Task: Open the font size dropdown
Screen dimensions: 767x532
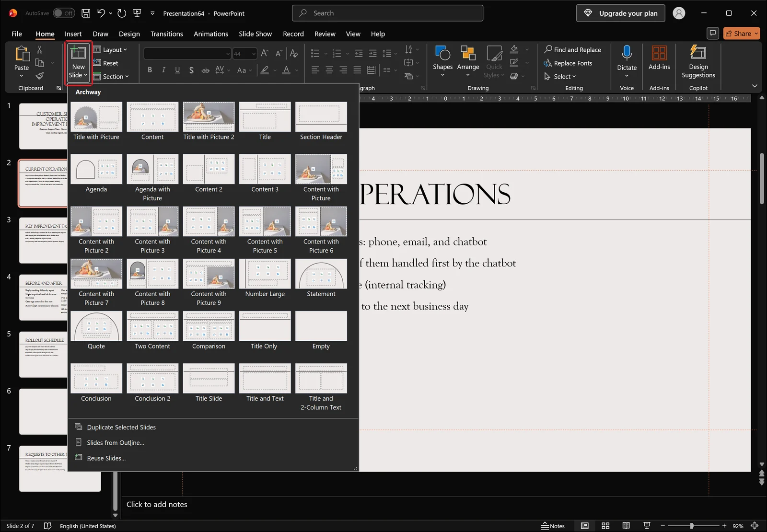Action: (254, 54)
